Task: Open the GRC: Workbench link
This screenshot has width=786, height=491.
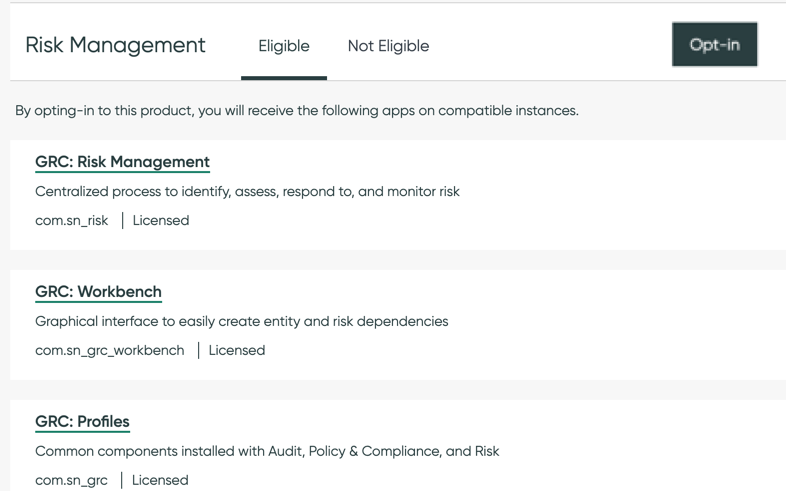Action: [98, 292]
